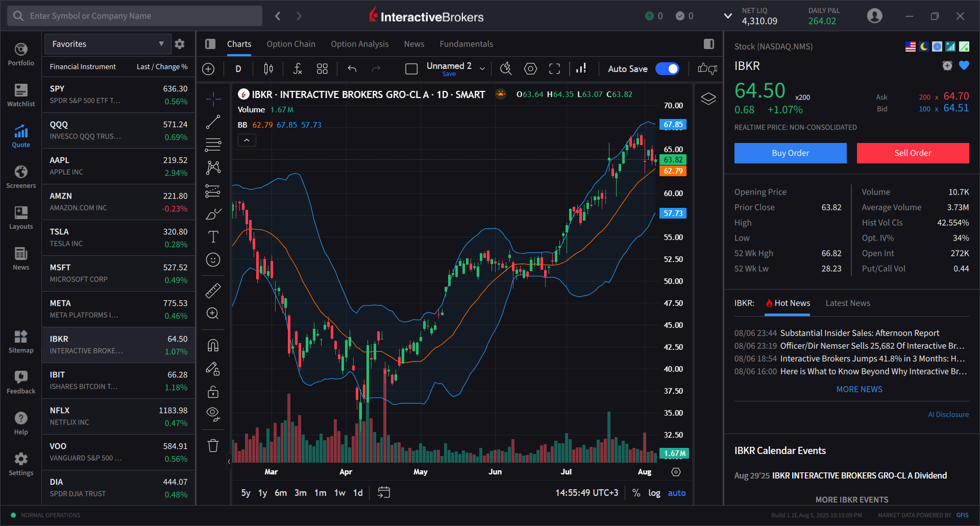Viewport: 980px width, 526px height.
Task: Open the Help sidebar item
Action: pos(21,423)
